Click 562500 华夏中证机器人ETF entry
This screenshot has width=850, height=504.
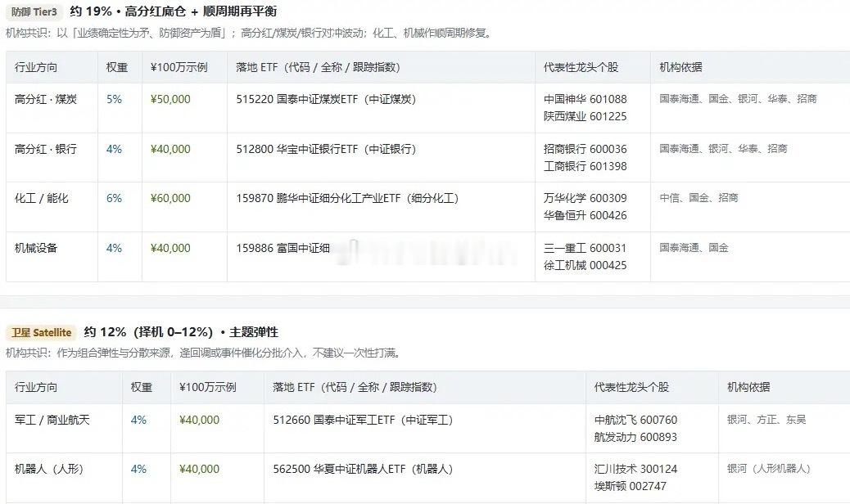coord(364,469)
